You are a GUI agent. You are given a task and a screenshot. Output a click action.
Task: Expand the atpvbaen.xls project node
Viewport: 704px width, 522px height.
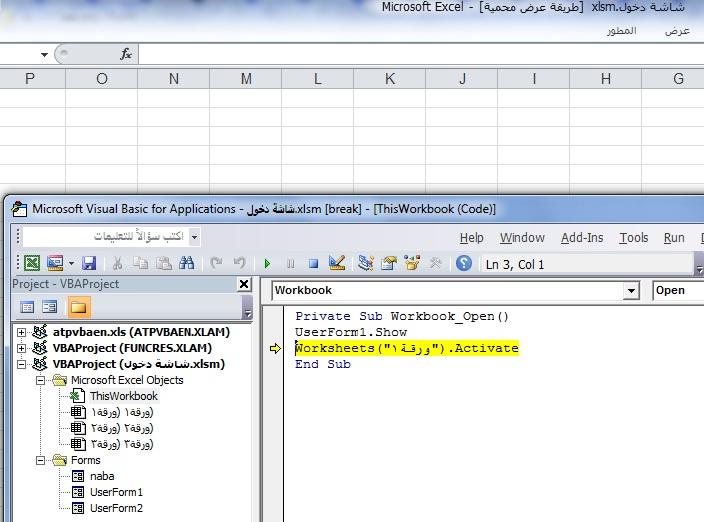[21, 332]
